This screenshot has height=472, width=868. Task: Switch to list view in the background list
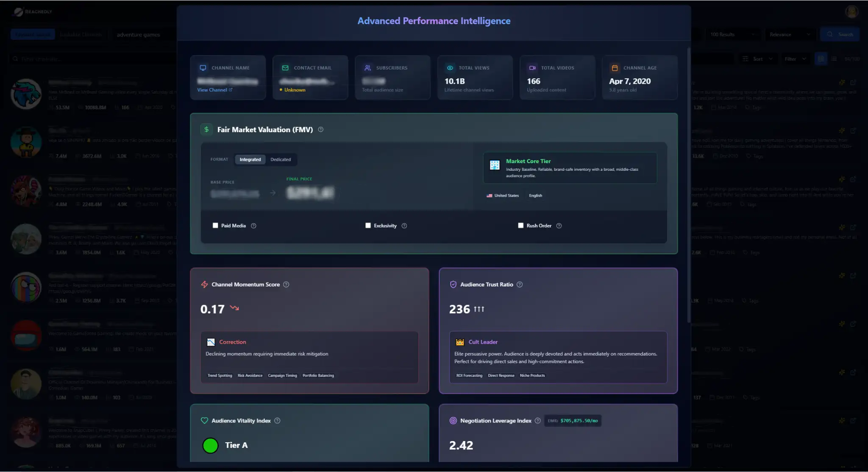834,59
